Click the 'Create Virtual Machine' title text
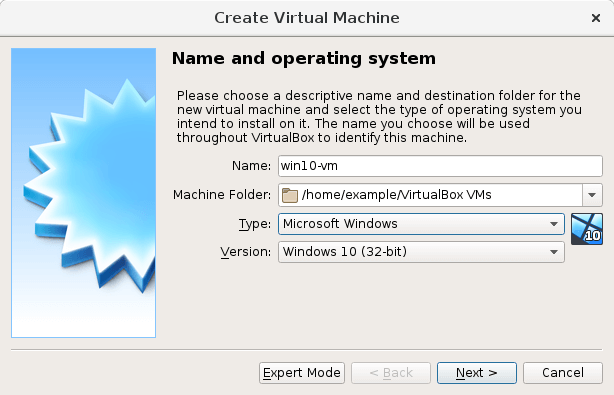614x395 pixels. [307, 18]
